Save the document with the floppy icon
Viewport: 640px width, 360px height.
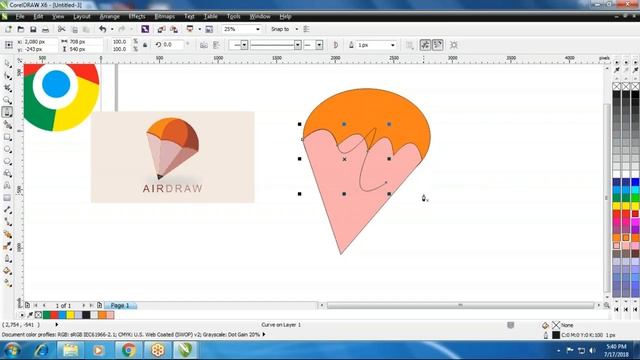point(33,29)
